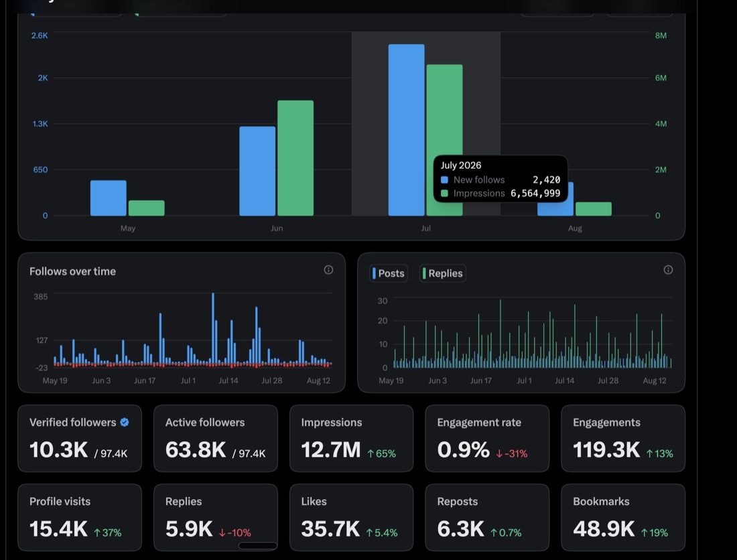Screen dimensions: 737x560
Task: Open the Verified followers 10.3K card
Action: (x=80, y=438)
